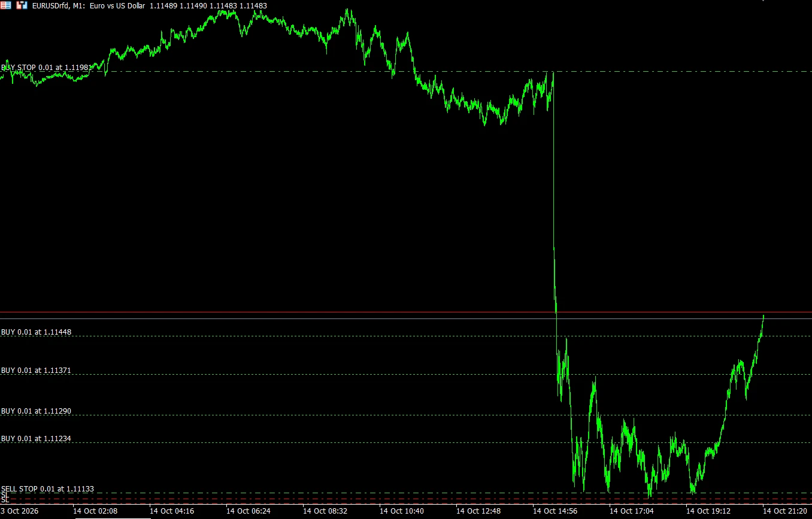Select the BUY 0.01 at 1.11234 position label

(37, 439)
